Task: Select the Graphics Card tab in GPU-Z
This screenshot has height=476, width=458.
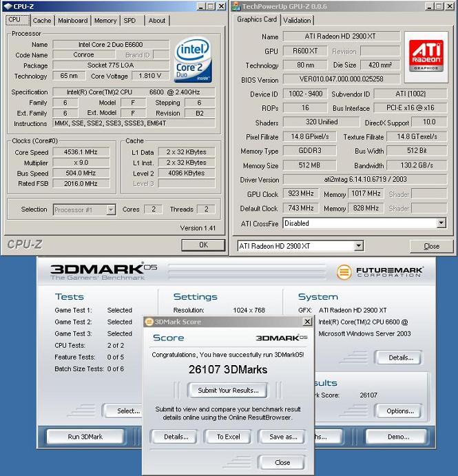Action: 257,19
